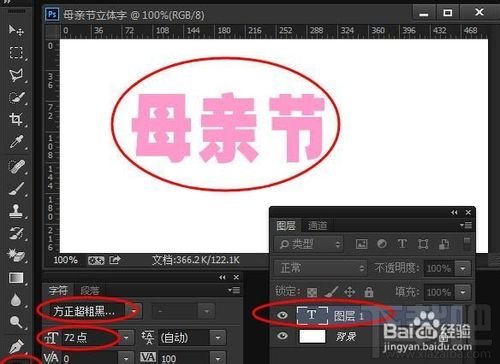Open the font style dropdown
The width and height of the screenshot is (500, 364).
(207, 311)
